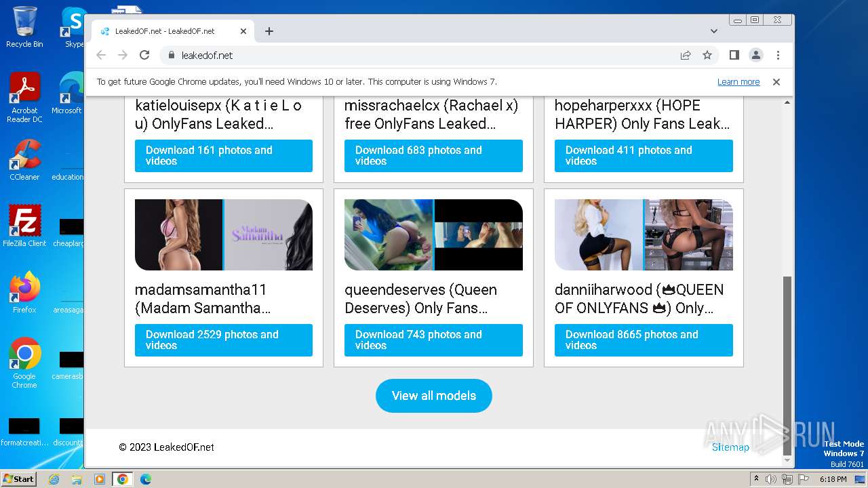The width and height of the screenshot is (868, 488).
Task: Show hidden system tray icons
Action: pyautogui.click(x=756, y=479)
